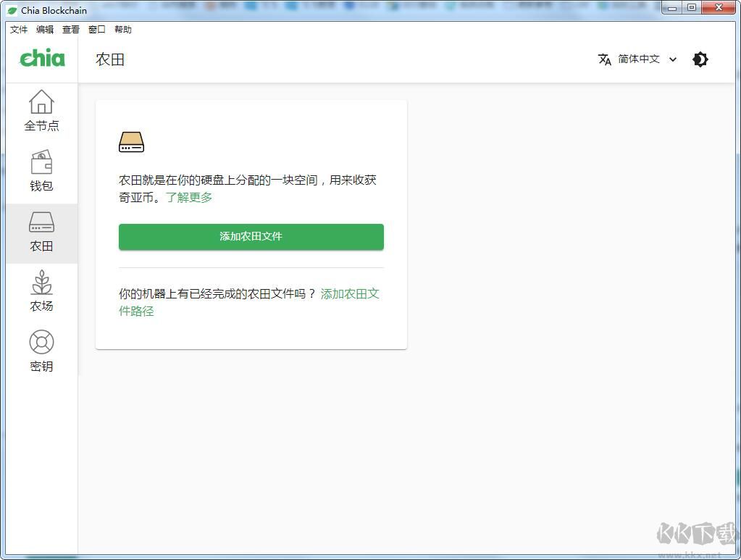Click the Chia logo in top-left corner

click(41, 58)
